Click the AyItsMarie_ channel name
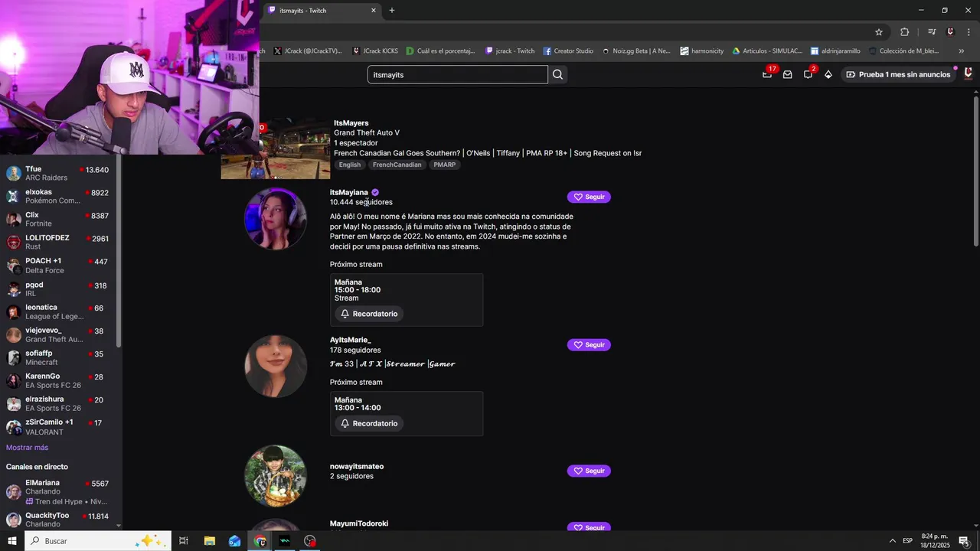This screenshot has width=980, height=551. pos(350,340)
